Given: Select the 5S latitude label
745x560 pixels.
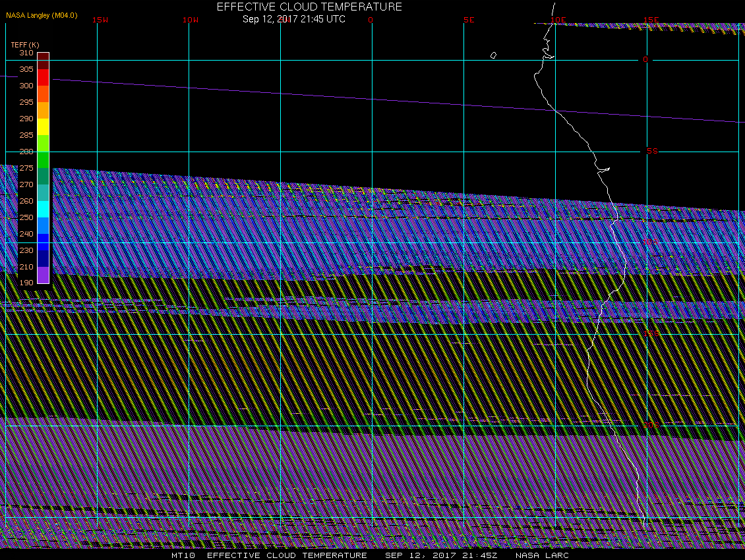Looking at the screenshot, I should tap(652, 152).
